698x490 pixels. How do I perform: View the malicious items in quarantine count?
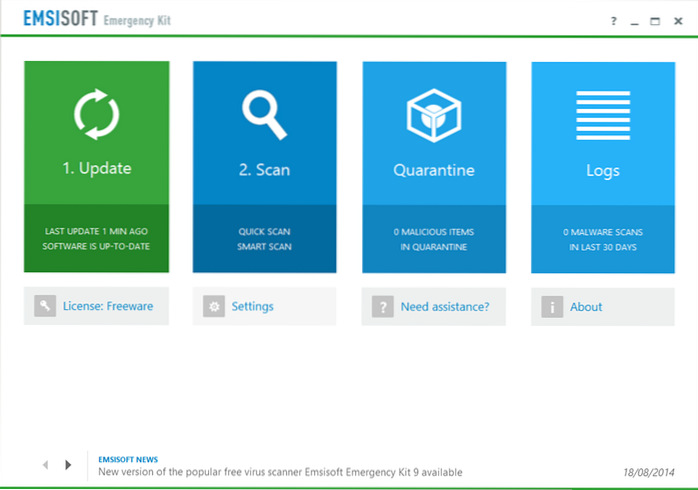click(x=433, y=238)
